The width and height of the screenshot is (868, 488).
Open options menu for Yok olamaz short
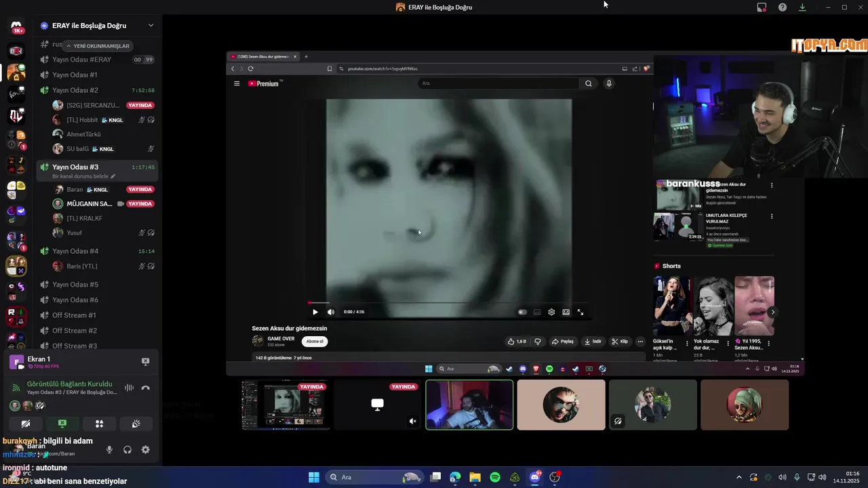[728, 343]
